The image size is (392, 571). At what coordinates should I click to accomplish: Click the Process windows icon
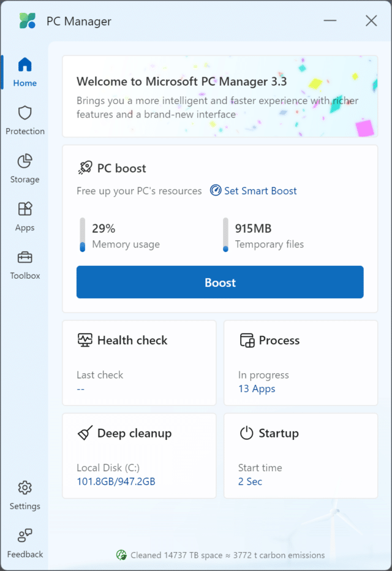pyautogui.click(x=247, y=340)
